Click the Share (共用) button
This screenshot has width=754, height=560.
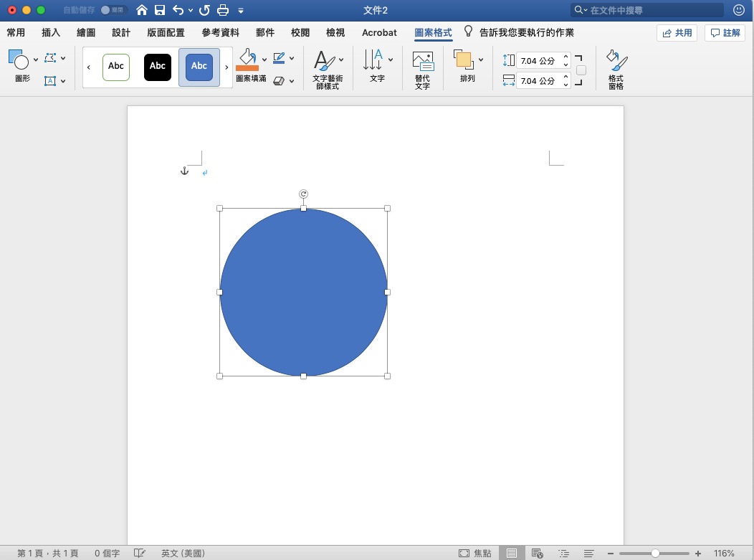pyautogui.click(x=677, y=33)
